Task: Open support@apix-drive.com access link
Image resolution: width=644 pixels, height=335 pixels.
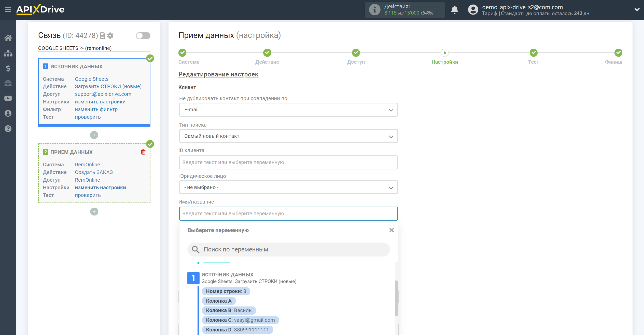Action: click(103, 94)
